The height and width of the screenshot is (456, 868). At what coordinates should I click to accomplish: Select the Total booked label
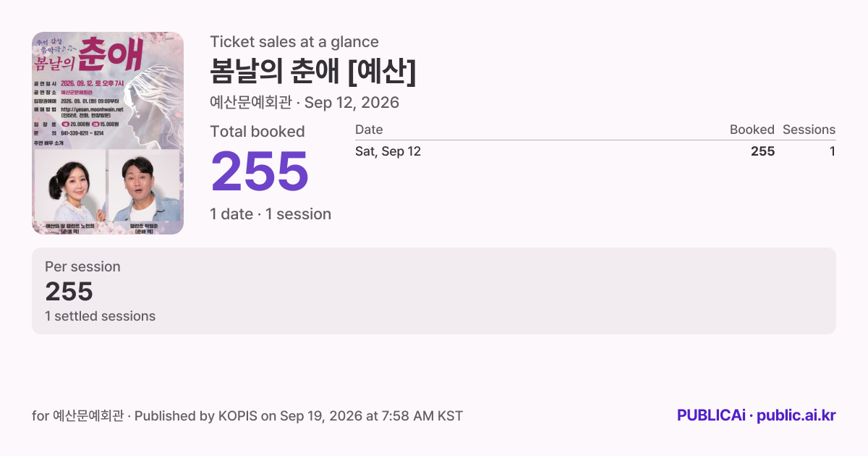coord(258,132)
